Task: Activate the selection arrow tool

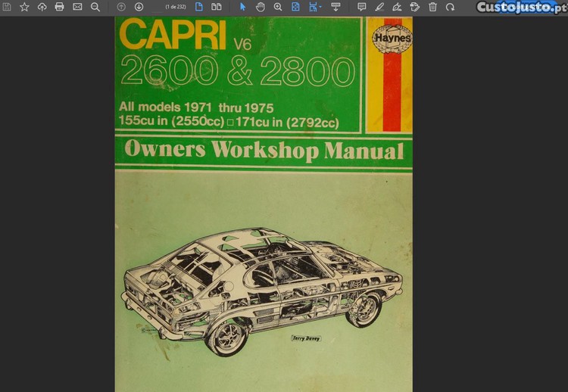Action: point(243,7)
